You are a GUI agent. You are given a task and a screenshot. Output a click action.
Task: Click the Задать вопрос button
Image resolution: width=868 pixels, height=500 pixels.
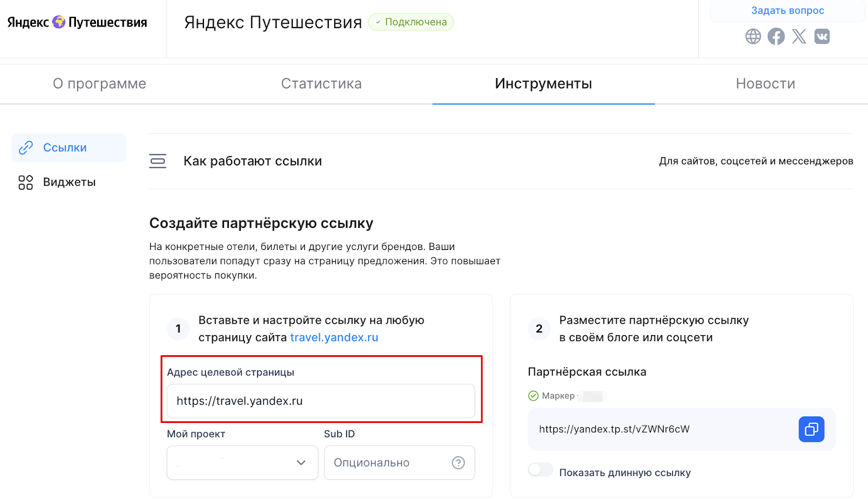(787, 10)
